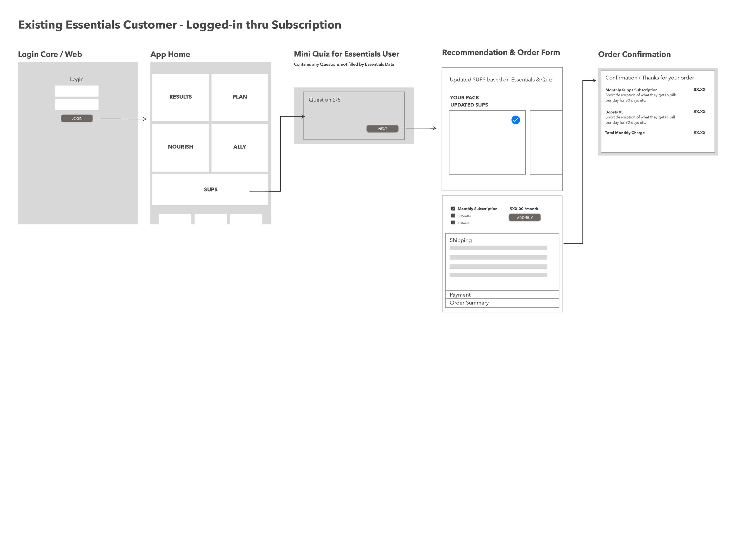Navigate to Mini Quiz for Essentials User
Image resolution: width=733 pixels, height=560 pixels.
351,54
